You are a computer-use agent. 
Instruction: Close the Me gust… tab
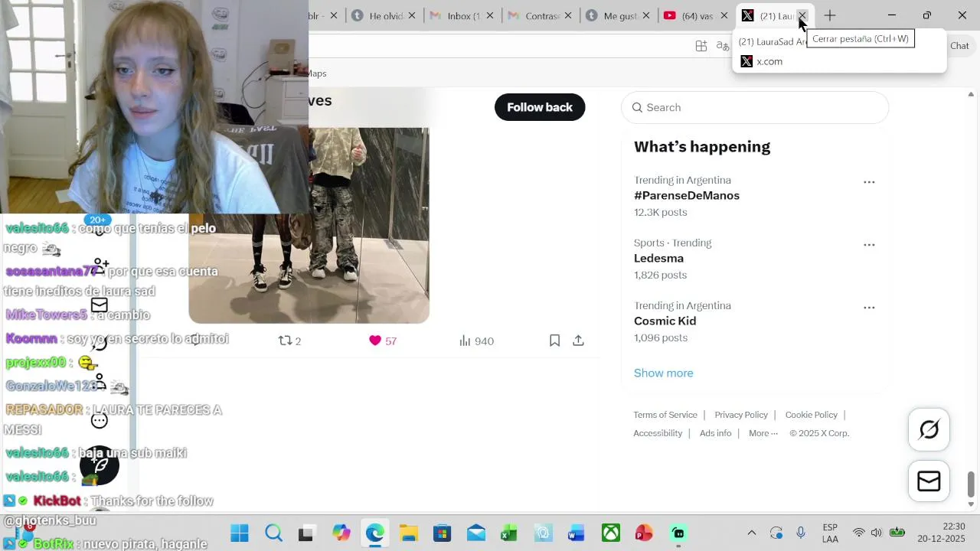(646, 15)
